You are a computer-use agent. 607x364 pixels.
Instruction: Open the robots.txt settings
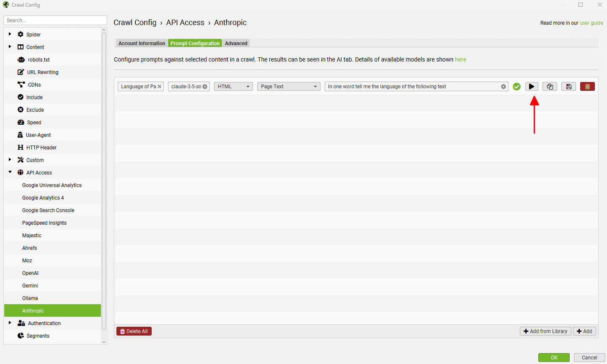point(39,60)
